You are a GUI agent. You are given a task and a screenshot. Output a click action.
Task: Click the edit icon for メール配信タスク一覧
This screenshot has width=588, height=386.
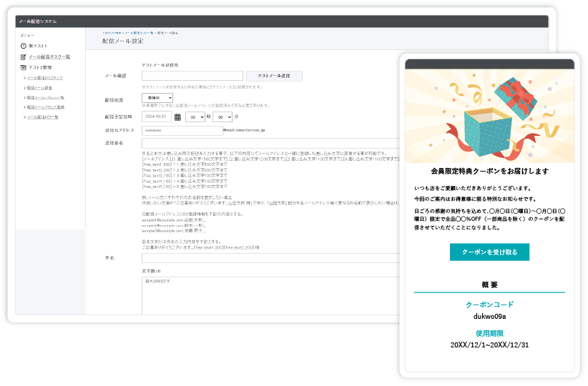[23, 56]
